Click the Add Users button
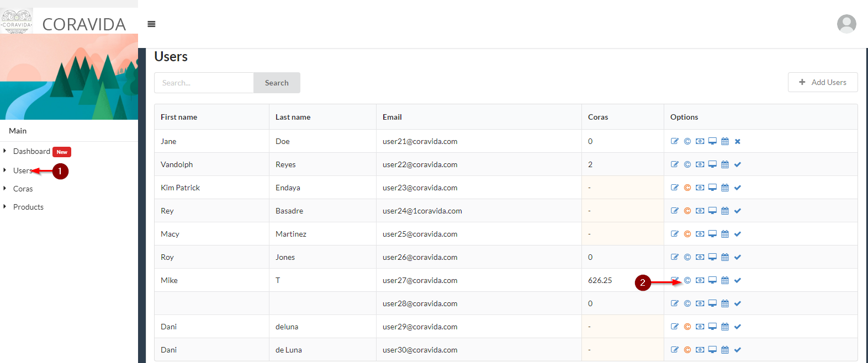Image resolution: width=868 pixels, height=363 pixels. pyautogui.click(x=822, y=82)
